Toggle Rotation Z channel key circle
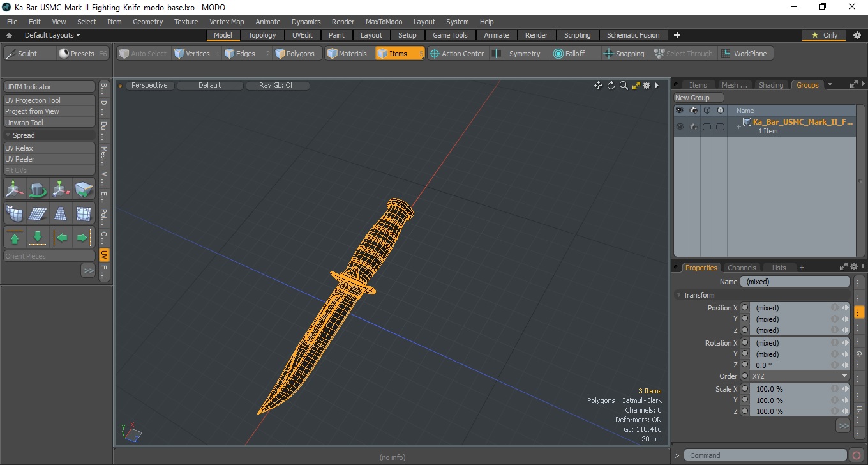The height and width of the screenshot is (465, 868). [x=745, y=365]
